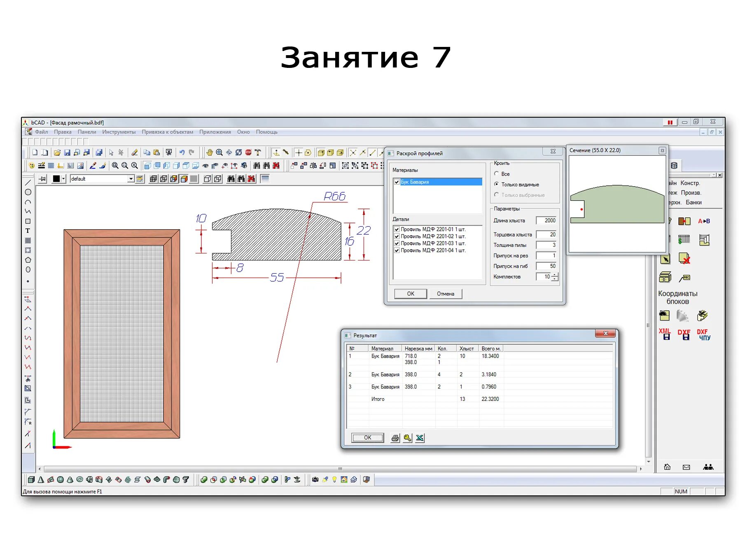Click the XML export icon in right panel
Viewport: 747px width, 560px height.
click(665, 334)
